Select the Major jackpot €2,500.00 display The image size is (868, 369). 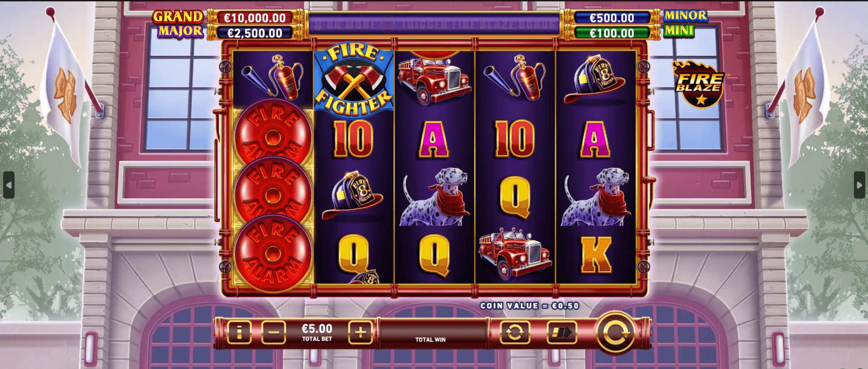click(x=255, y=33)
